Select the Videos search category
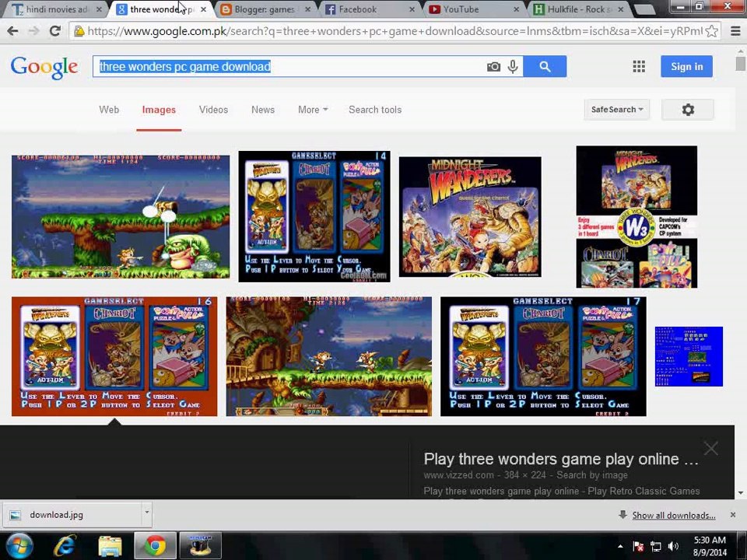Image resolution: width=747 pixels, height=560 pixels. point(213,110)
